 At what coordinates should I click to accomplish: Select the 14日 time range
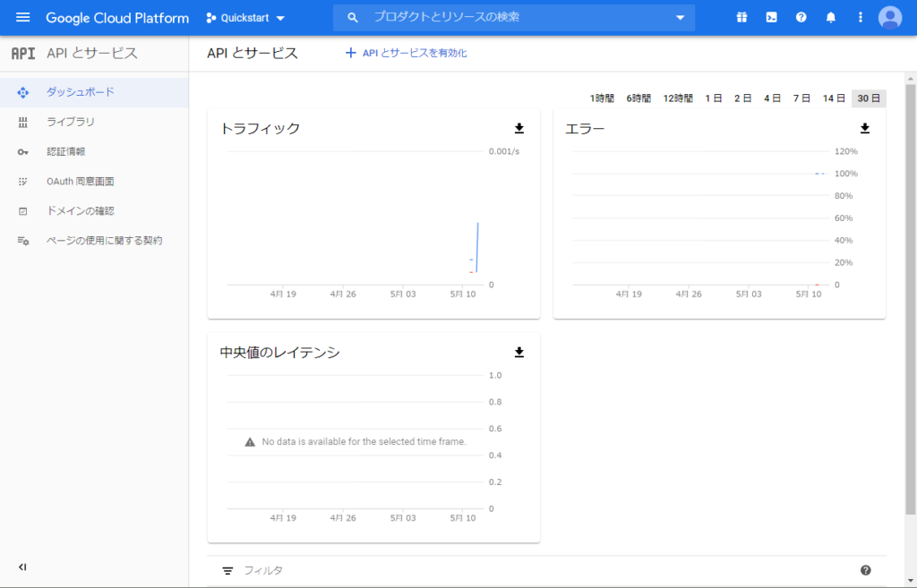[x=834, y=98]
